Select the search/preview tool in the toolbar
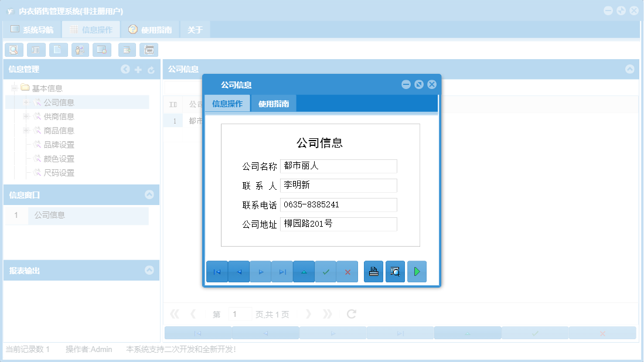Viewport: 644px width, 362px height. point(13,50)
